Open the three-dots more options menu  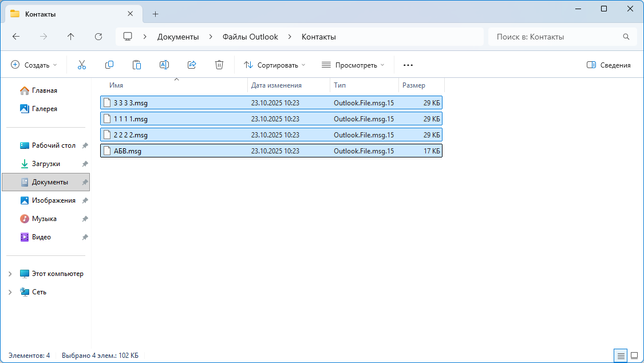point(408,65)
